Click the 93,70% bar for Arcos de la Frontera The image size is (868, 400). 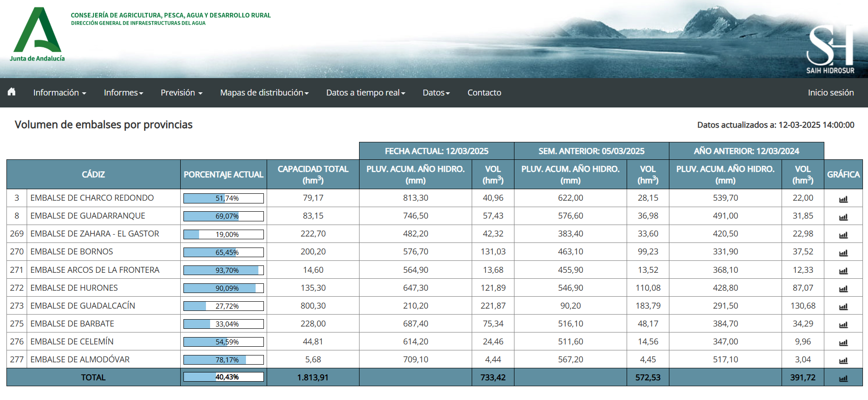223,270
